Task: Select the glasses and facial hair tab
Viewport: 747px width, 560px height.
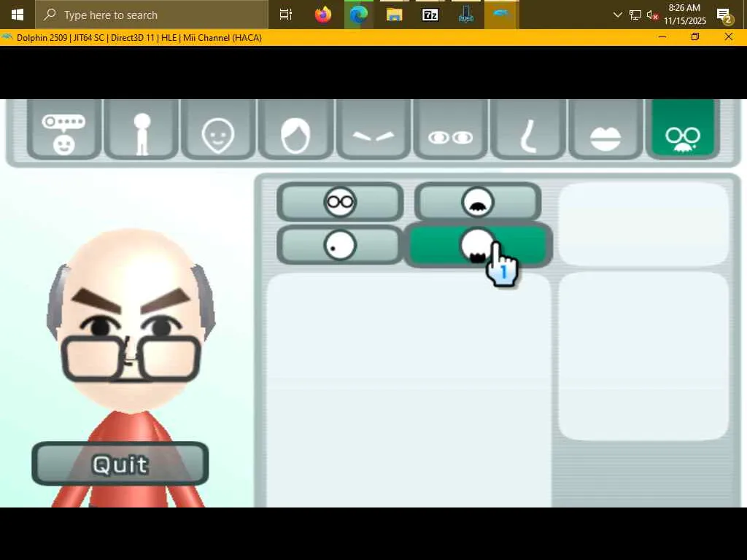Action: (683, 128)
